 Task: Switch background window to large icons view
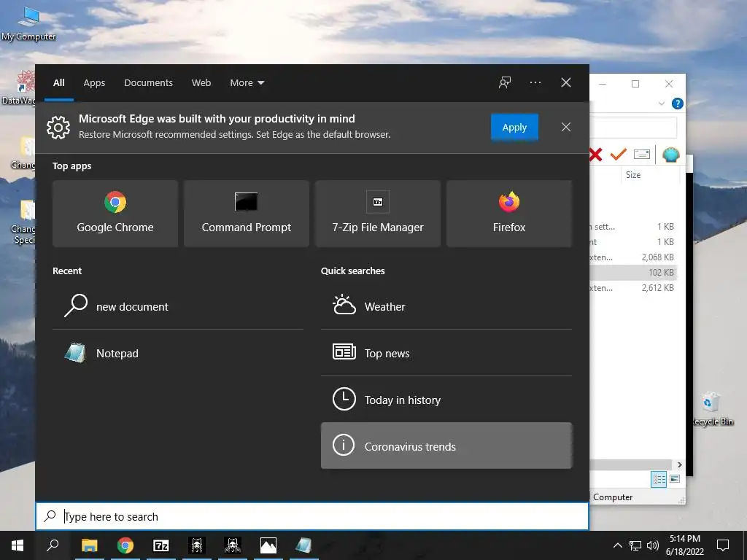[675, 479]
